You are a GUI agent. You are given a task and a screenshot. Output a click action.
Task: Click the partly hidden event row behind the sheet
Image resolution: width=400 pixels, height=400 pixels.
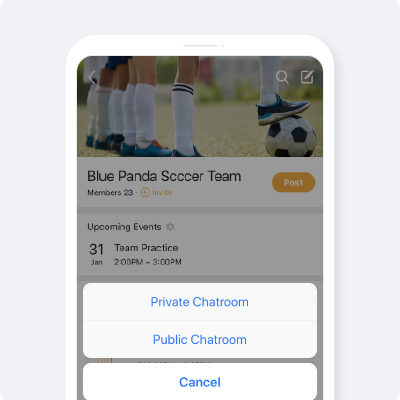(x=200, y=361)
